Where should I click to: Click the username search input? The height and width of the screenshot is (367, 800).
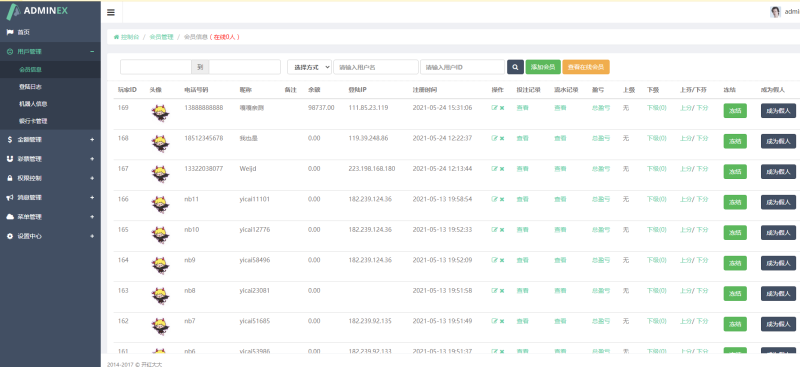376,67
